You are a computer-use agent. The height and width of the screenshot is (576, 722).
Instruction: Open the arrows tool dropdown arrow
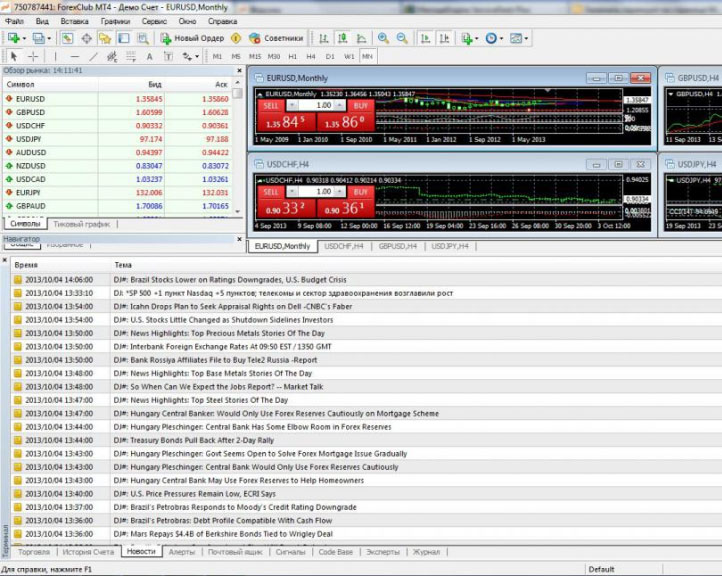[x=197, y=57]
